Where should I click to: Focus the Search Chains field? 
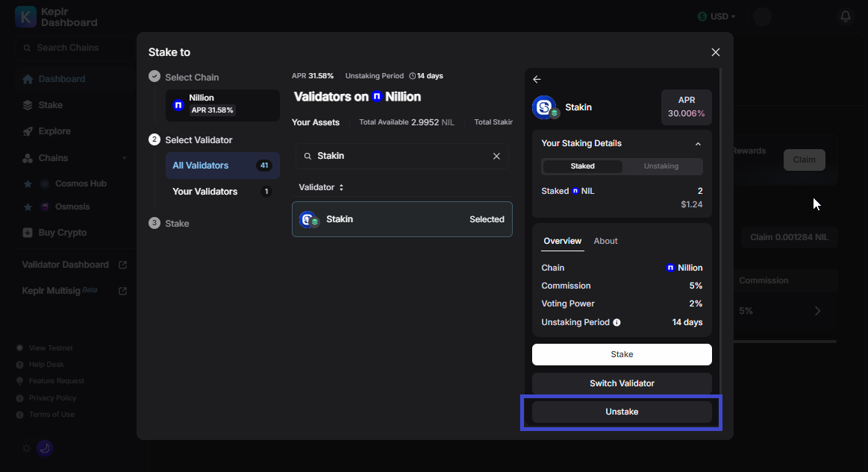(75, 48)
